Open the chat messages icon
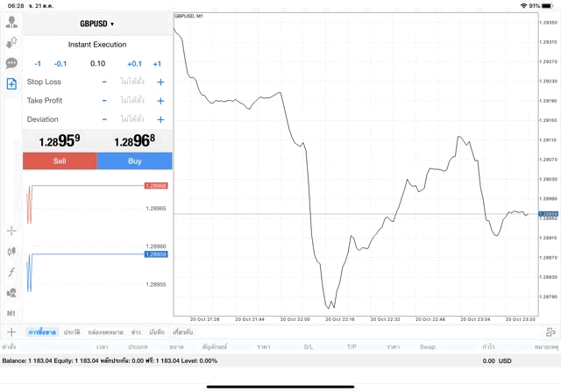 pyautogui.click(x=11, y=63)
